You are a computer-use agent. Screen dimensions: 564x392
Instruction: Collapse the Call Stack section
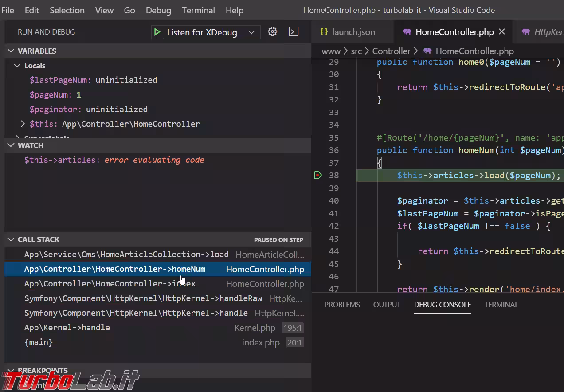pos(11,239)
